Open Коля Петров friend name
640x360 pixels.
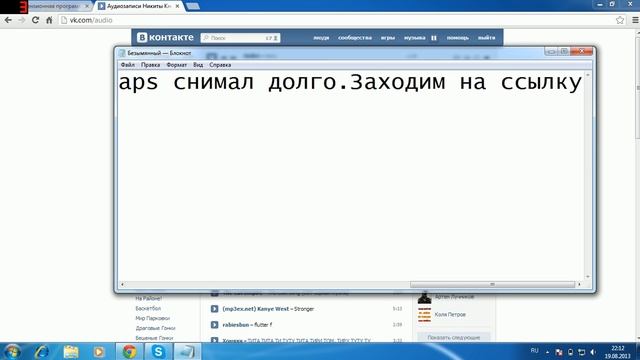click(x=450, y=315)
